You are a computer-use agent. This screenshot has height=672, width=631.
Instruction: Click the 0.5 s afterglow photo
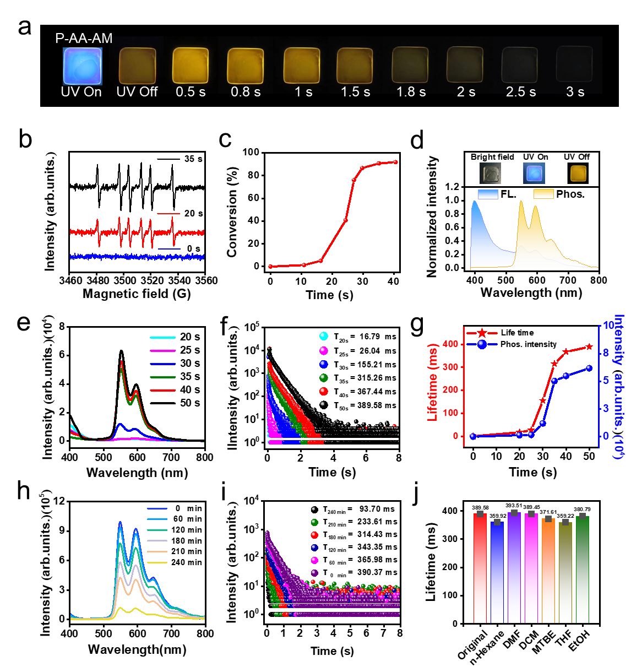tap(191, 66)
